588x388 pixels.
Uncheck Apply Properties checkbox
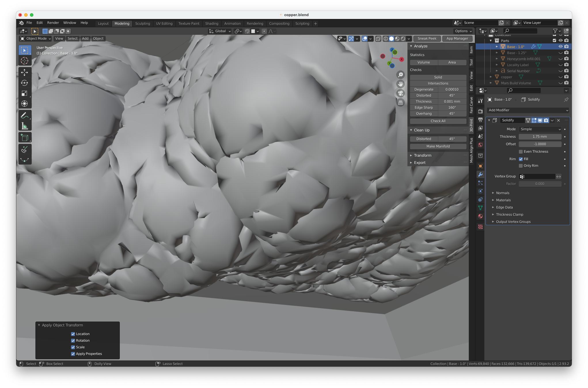point(73,354)
